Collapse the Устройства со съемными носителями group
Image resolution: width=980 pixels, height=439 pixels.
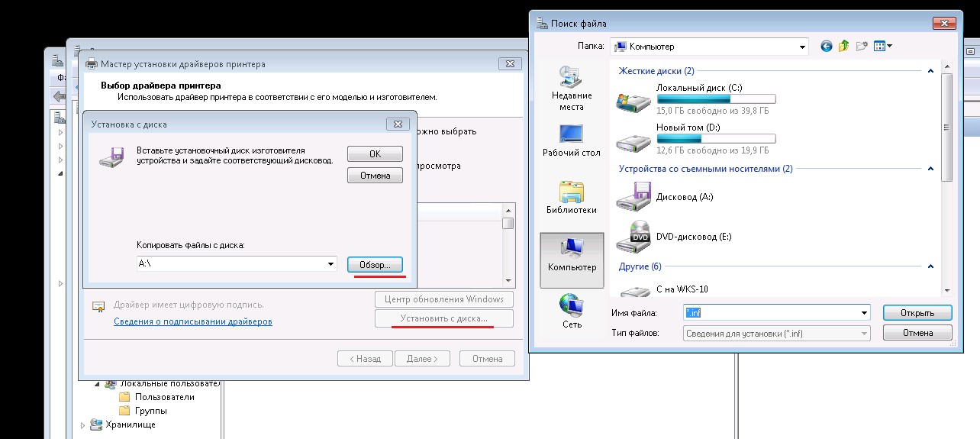pyautogui.click(x=930, y=169)
